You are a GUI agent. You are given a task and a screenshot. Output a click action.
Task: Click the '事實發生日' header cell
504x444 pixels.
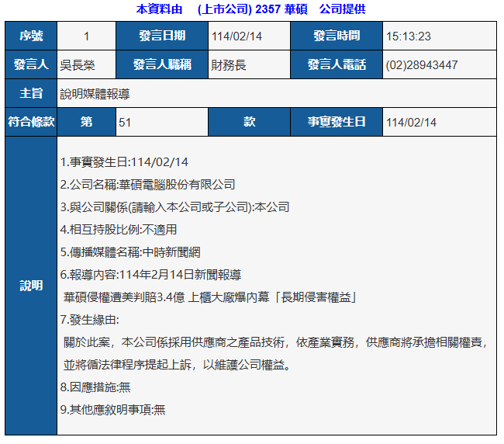337,122
